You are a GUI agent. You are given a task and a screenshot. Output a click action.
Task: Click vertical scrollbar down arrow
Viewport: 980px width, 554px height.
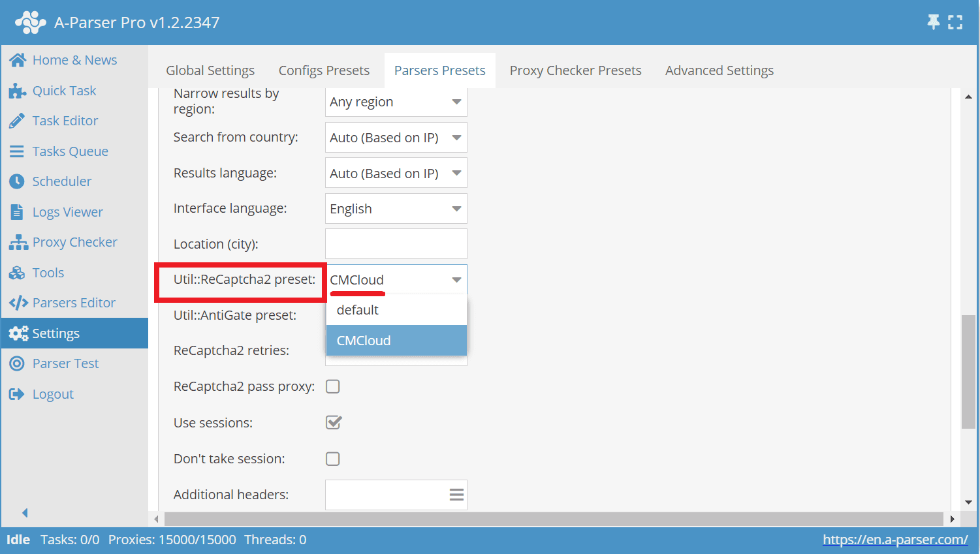pyautogui.click(x=968, y=502)
